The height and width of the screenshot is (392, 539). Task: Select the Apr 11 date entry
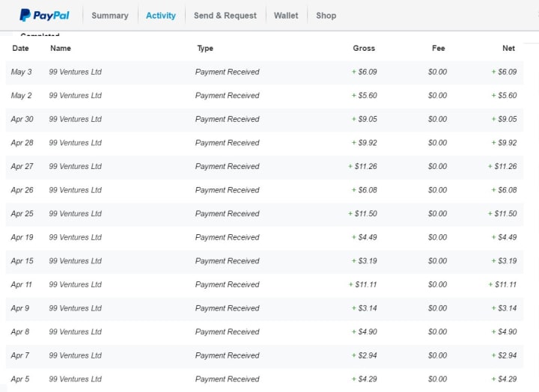pyautogui.click(x=21, y=284)
